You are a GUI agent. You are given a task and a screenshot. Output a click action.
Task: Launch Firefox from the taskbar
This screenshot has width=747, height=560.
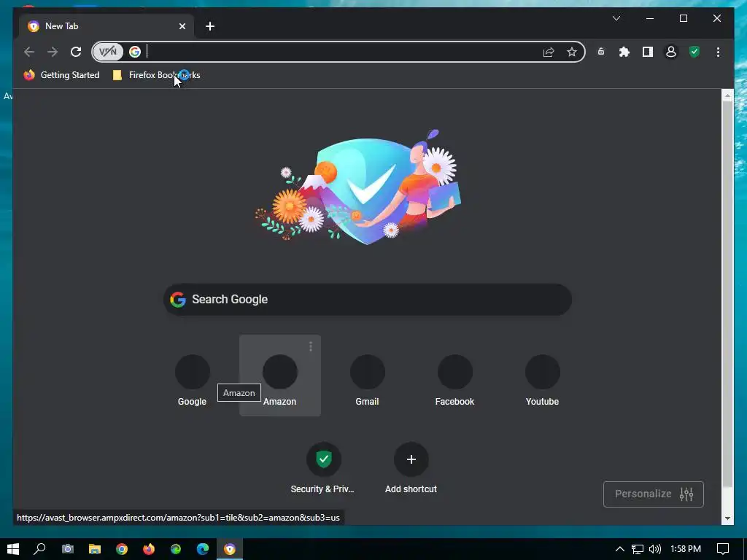[149, 549]
